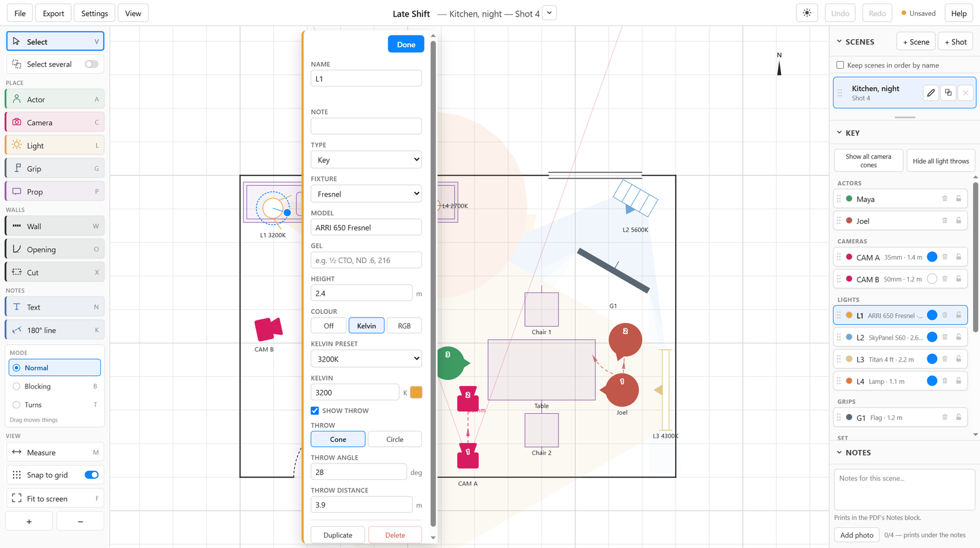
Task: Open the shot selector chevron beside Shot 4
Action: click(x=549, y=13)
